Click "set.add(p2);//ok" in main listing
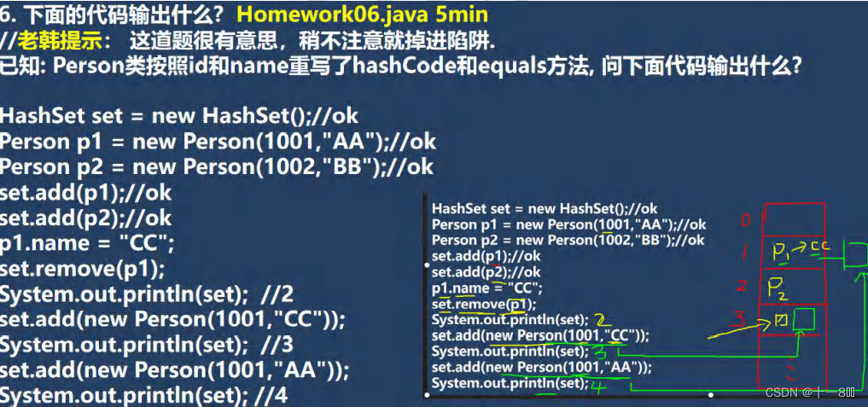Viewport: 868px width, 407px height. pyautogui.click(x=86, y=218)
